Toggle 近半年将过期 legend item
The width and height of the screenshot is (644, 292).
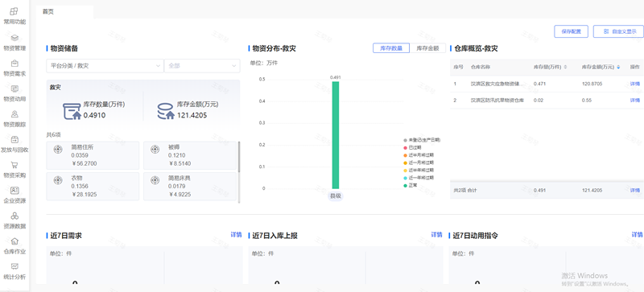click(419, 170)
